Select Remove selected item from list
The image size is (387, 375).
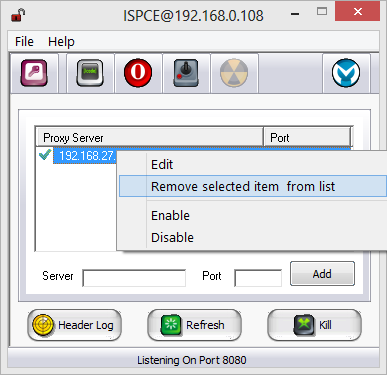pos(253,186)
